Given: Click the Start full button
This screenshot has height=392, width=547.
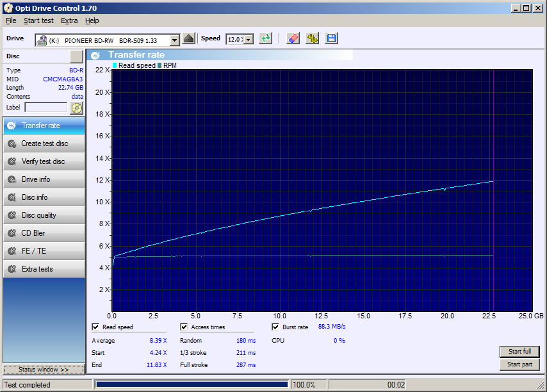Looking at the screenshot, I should coord(519,352).
